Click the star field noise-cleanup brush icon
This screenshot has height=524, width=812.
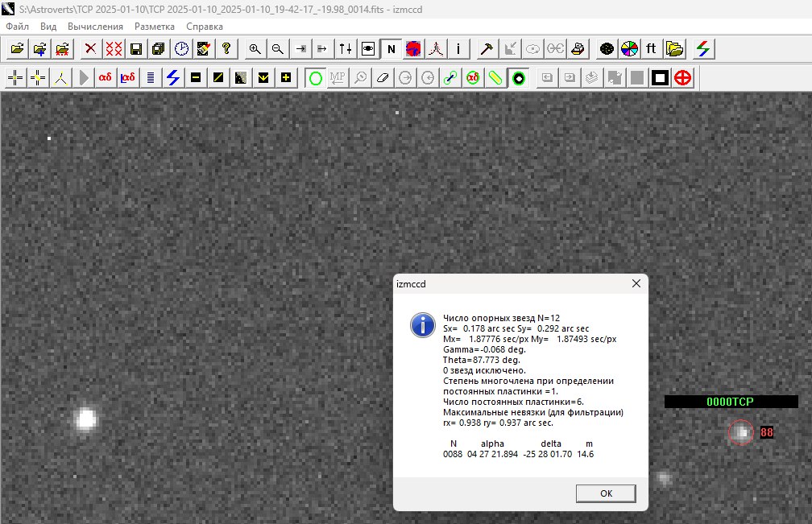(x=204, y=49)
